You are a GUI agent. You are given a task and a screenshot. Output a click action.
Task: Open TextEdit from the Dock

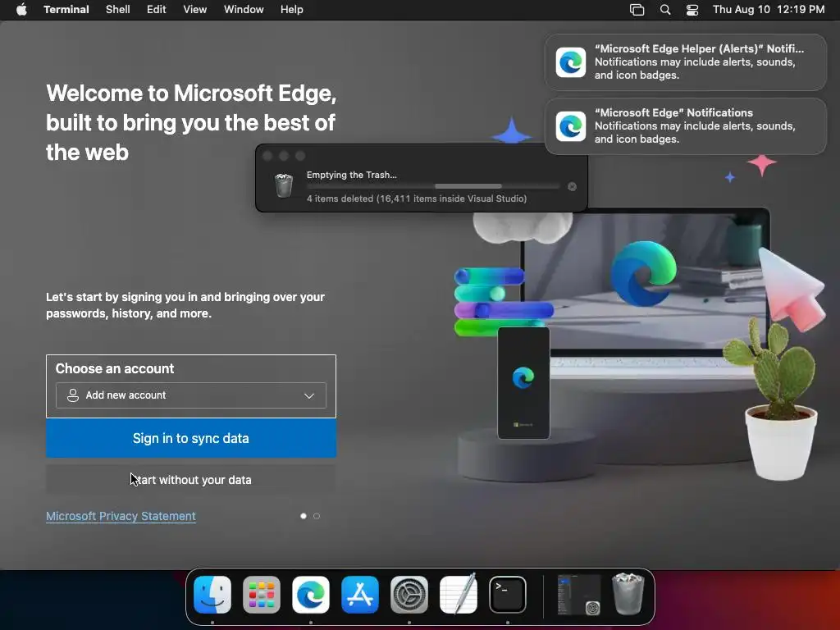pyautogui.click(x=459, y=595)
